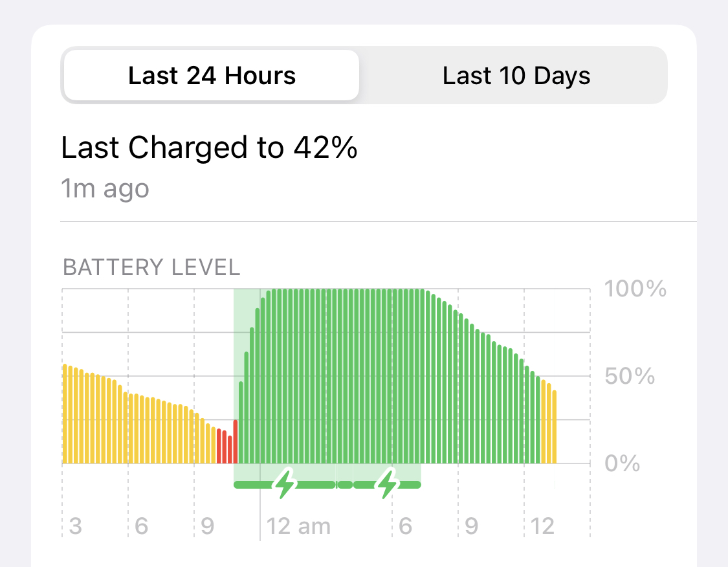Screen dimensions: 728x567
Task: Tap the 3 hour label on the left
Action: click(75, 526)
